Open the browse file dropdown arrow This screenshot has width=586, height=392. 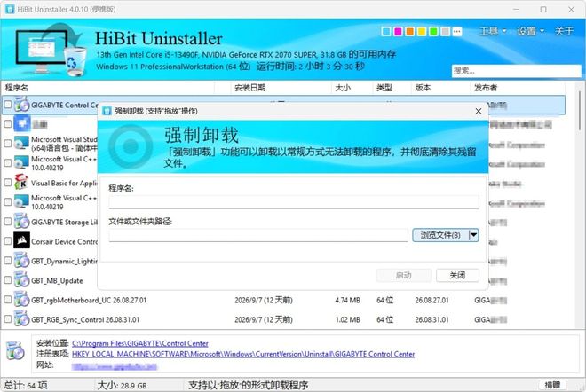coord(473,235)
